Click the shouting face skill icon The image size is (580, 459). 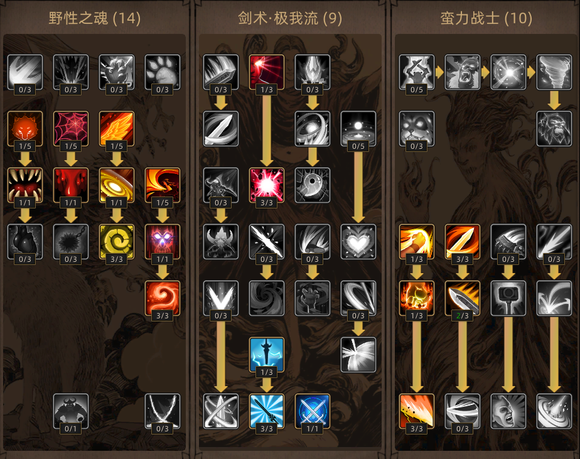[x=508, y=411]
